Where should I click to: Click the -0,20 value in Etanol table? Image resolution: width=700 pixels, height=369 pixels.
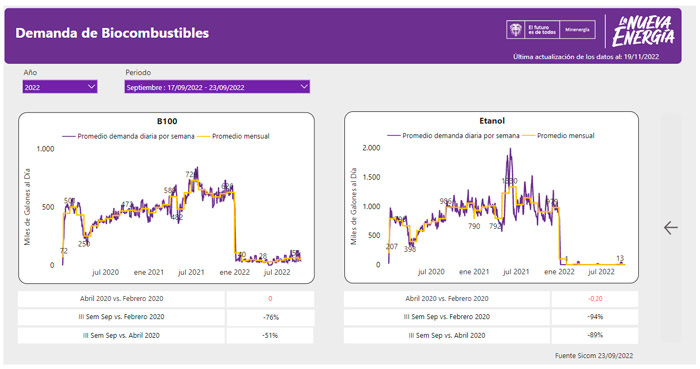pyautogui.click(x=595, y=299)
